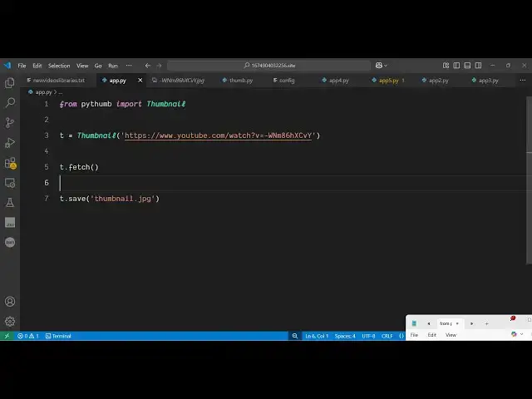Add a new tab in Notepad
This screenshot has width=532, height=399.
[486, 323]
